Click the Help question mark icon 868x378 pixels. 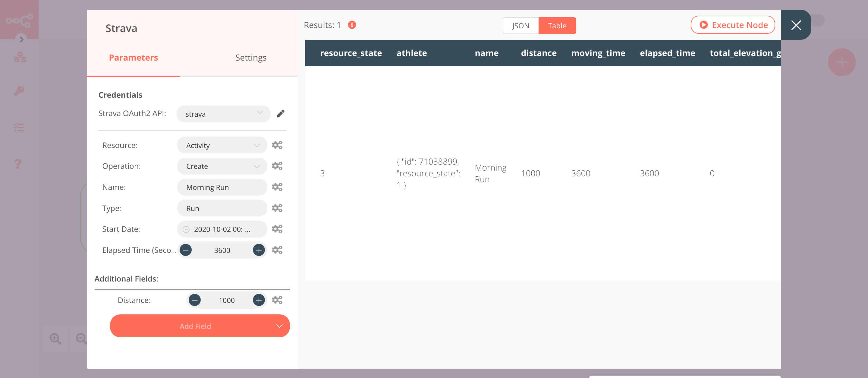click(17, 164)
